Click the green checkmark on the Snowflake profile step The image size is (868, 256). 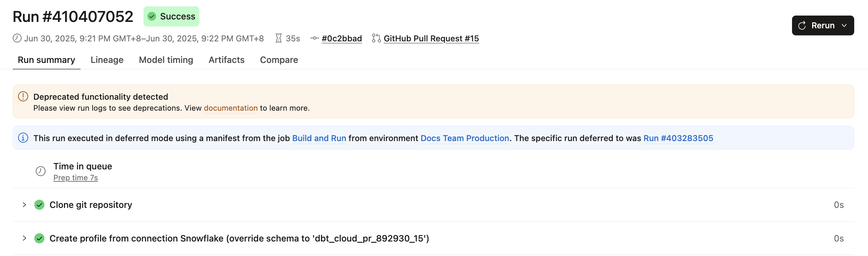click(39, 238)
